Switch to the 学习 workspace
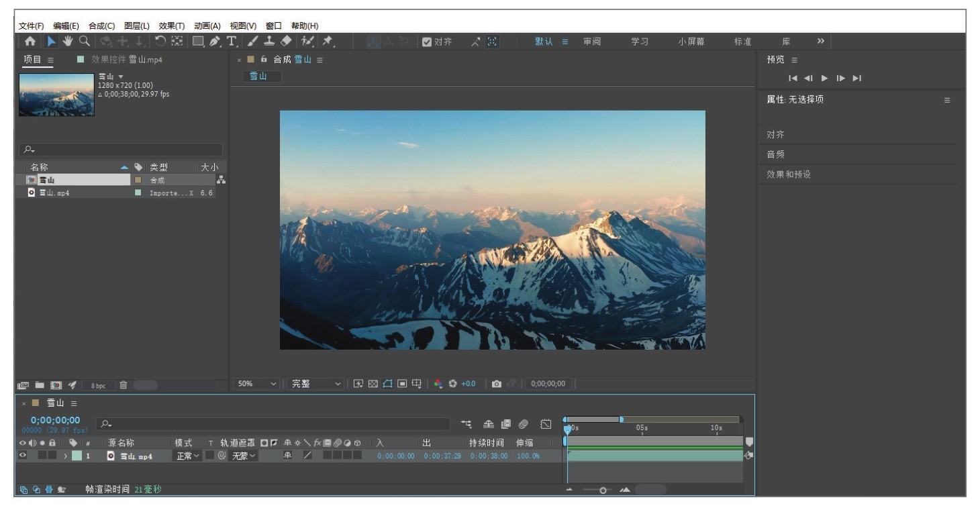The image size is (980, 510). point(639,42)
